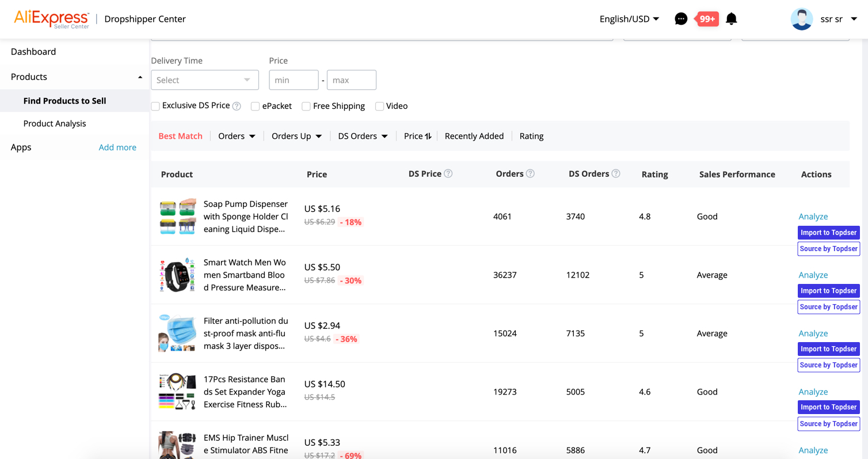Image resolution: width=868 pixels, height=459 pixels.
Task: Open the Delivery Time select dropdown
Action: [x=204, y=80]
